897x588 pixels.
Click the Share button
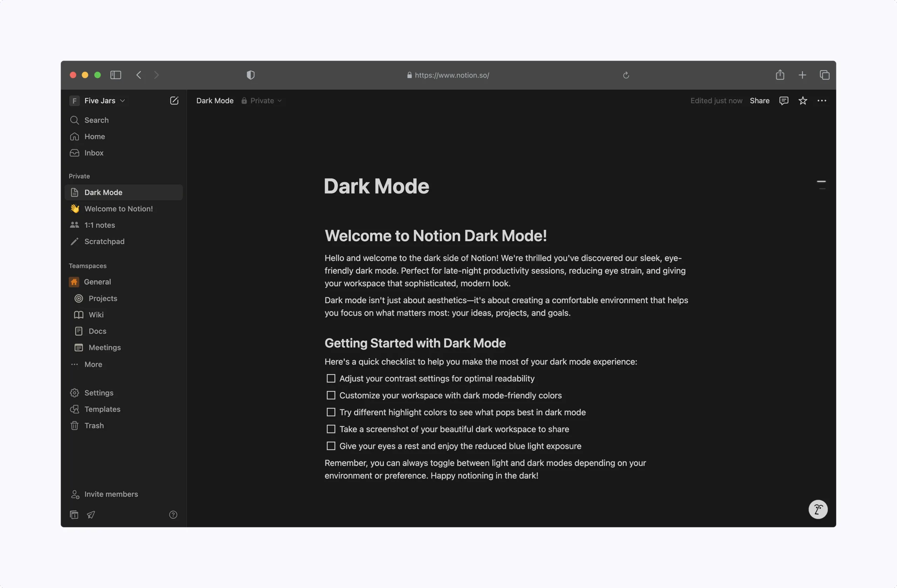coord(759,101)
